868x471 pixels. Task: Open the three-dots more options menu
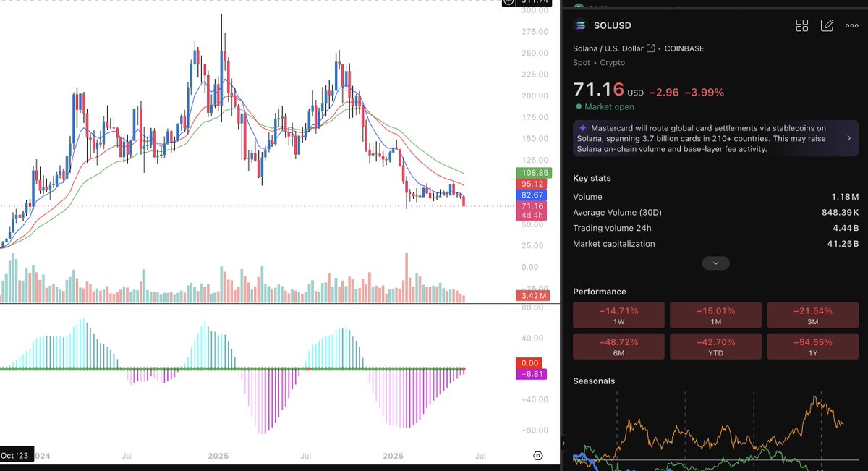pos(851,25)
